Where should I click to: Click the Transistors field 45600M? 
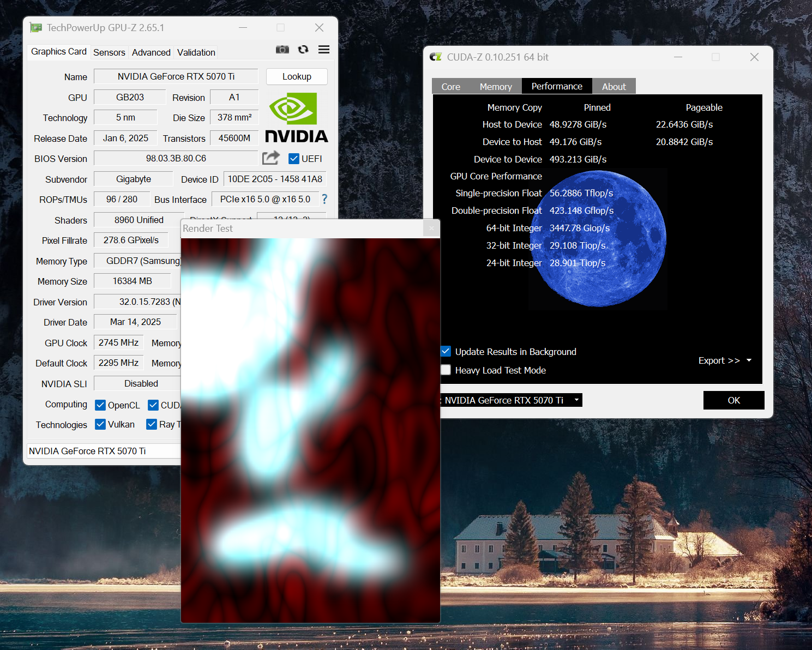tap(234, 138)
